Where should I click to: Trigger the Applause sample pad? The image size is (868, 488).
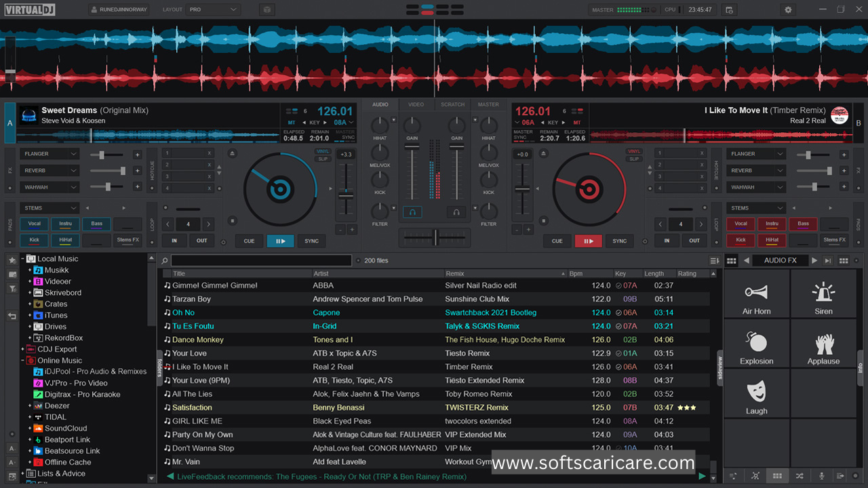[823, 344]
